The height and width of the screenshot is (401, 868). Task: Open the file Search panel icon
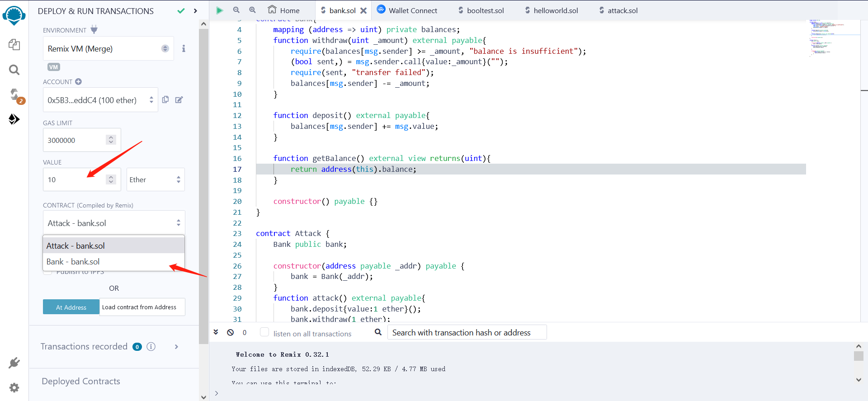coord(14,70)
